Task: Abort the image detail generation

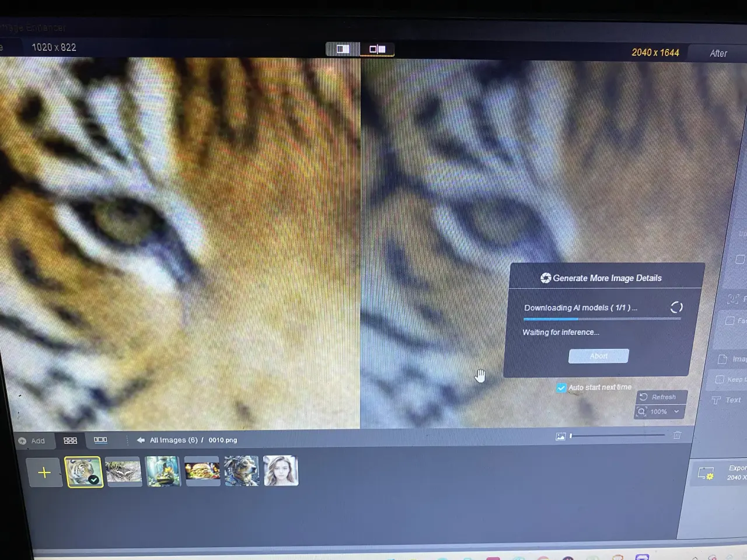Action: [x=598, y=356]
